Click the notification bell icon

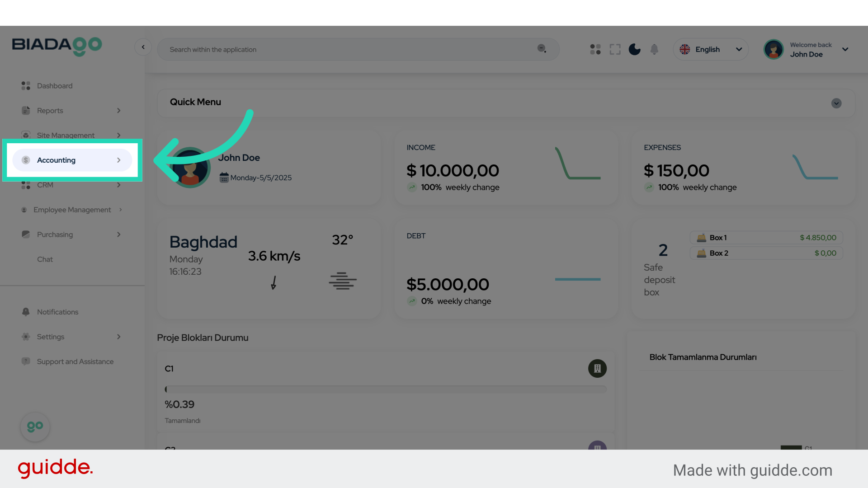tap(654, 49)
